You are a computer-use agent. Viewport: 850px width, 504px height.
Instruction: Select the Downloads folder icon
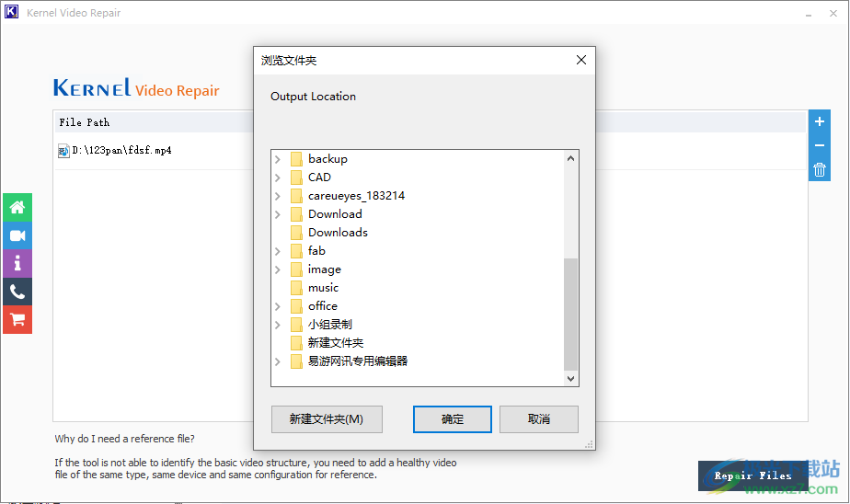coord(296,233)
